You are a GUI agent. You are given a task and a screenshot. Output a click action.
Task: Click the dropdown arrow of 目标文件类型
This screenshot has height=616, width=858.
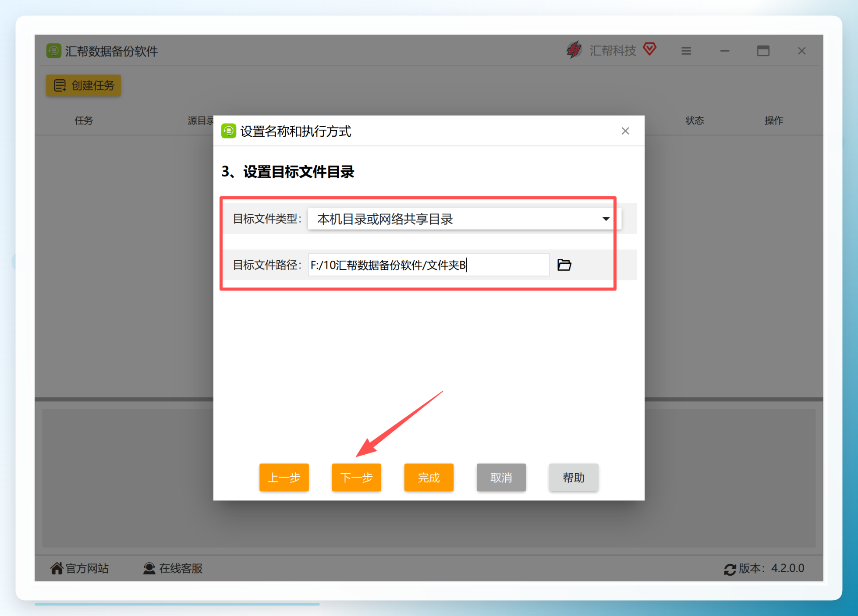tap(606, 219)
